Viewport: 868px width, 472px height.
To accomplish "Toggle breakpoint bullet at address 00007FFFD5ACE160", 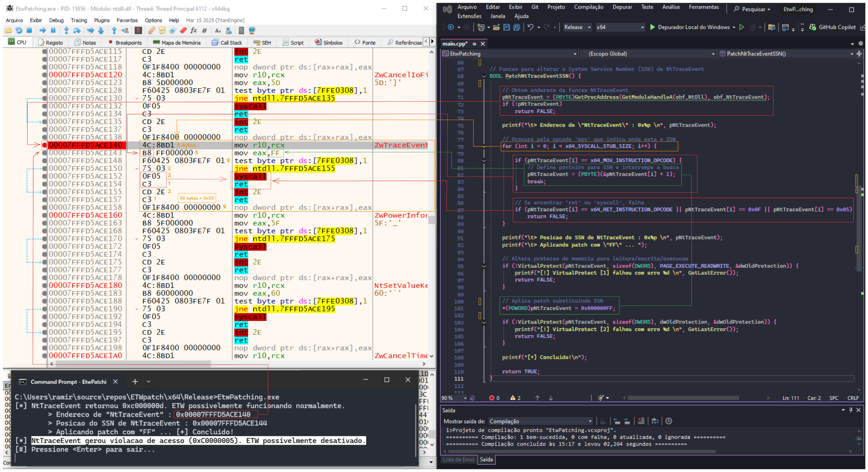I will (x=44, y=215).
